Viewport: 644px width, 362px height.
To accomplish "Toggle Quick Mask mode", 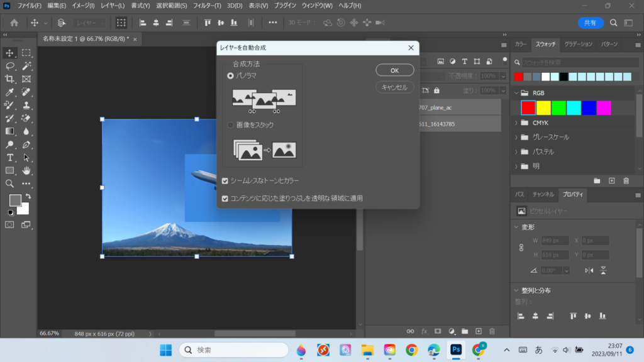I will pos(9,224).
